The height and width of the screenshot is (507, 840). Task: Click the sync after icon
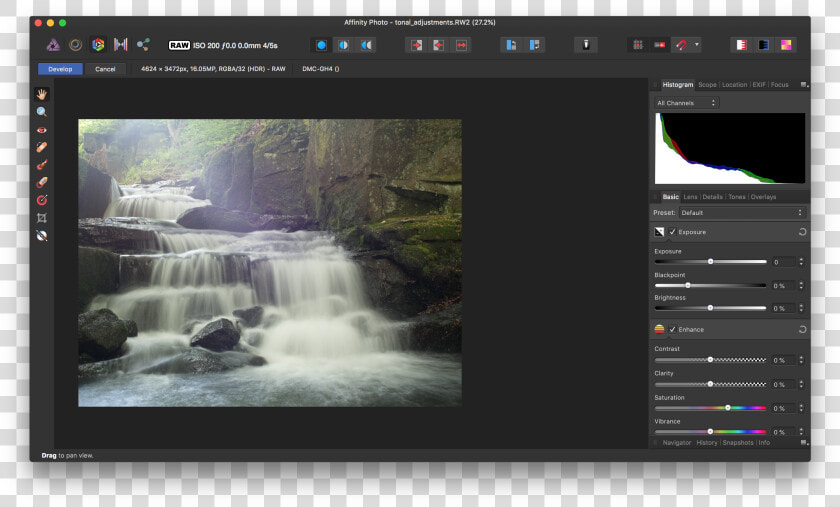(x=439, y=46)
